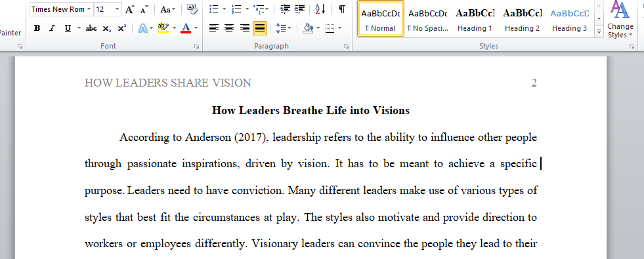Open the Clipboard pane launcher
The image size is (644, 259).
(x=20, y=47)
